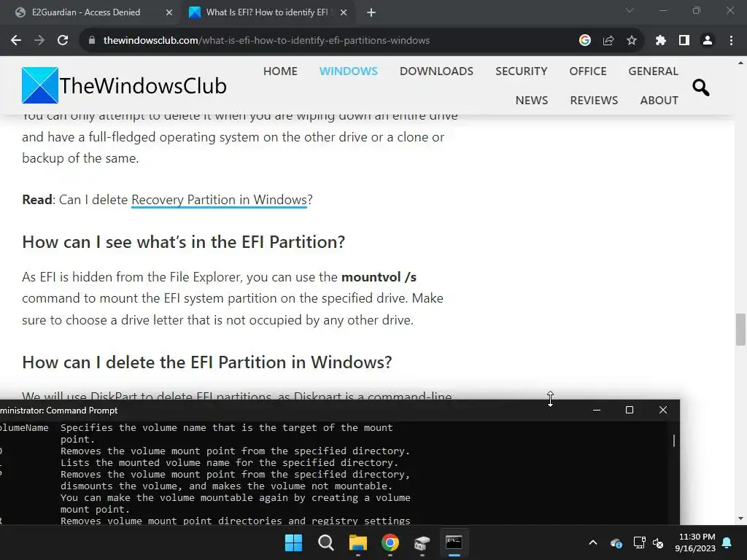The image size is (747, 560).
Task: Close the Command Prompt window
Action: 662,410
